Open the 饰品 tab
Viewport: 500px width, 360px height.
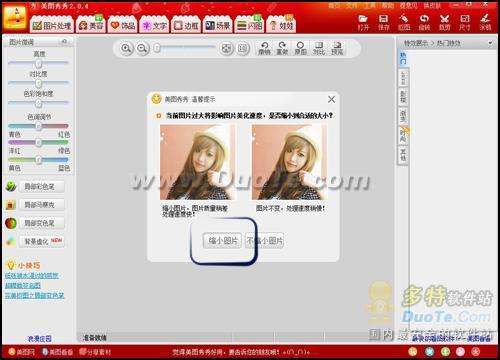(123, 25)
